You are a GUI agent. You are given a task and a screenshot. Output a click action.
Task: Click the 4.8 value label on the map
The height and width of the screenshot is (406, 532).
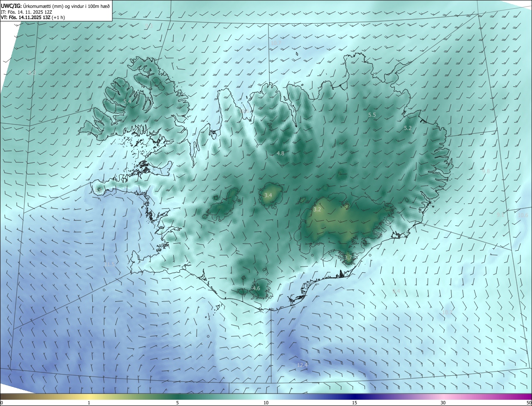(281, 153)
